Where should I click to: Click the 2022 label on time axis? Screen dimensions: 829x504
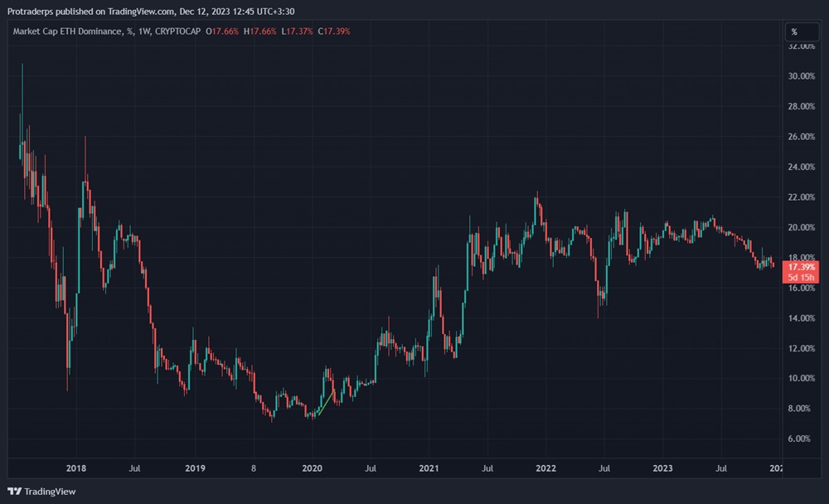coord(546,468)
